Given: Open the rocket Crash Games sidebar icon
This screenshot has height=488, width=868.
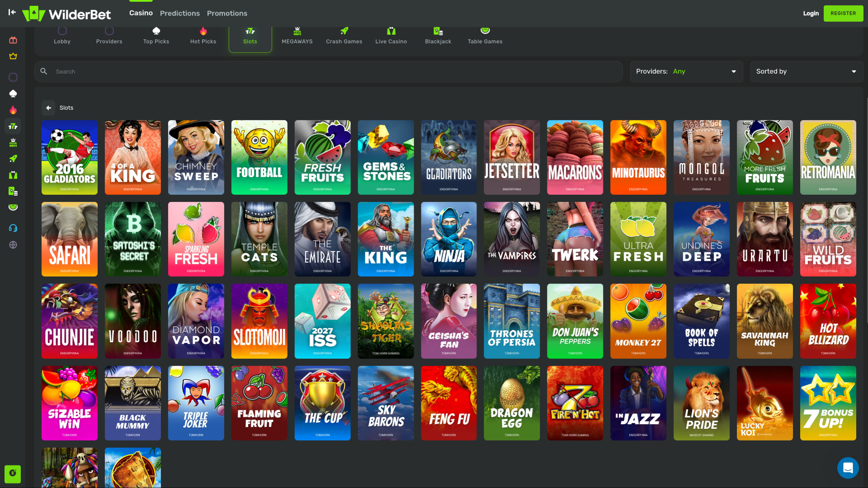Looking at the screenshot, I should pos(13,159).
